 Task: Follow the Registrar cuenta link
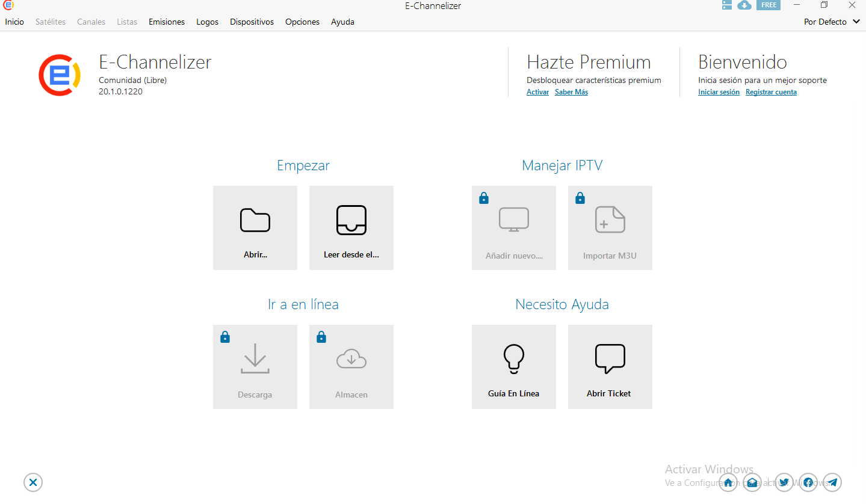click(771, 92)
